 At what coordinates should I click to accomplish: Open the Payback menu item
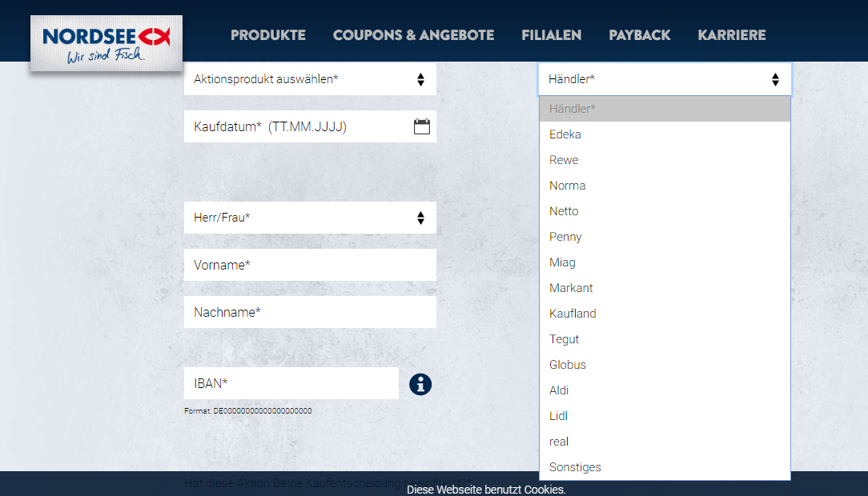pos(639,35)
